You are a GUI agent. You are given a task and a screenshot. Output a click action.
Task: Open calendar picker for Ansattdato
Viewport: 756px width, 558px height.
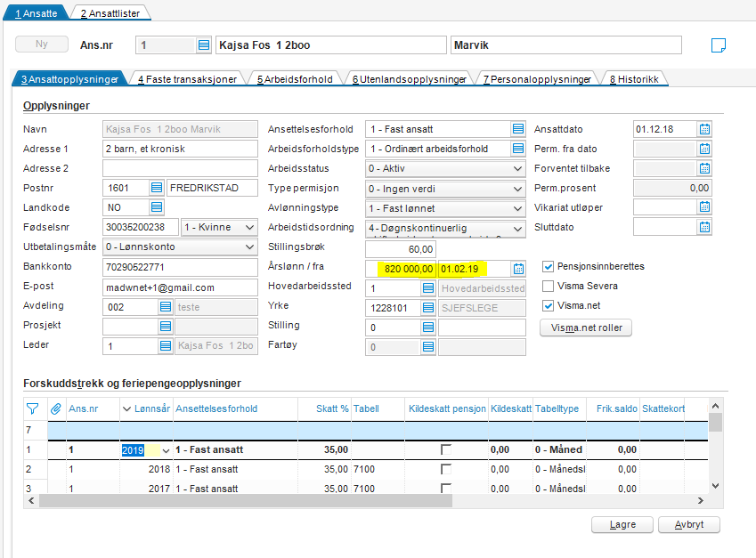(x=705, y=129)
